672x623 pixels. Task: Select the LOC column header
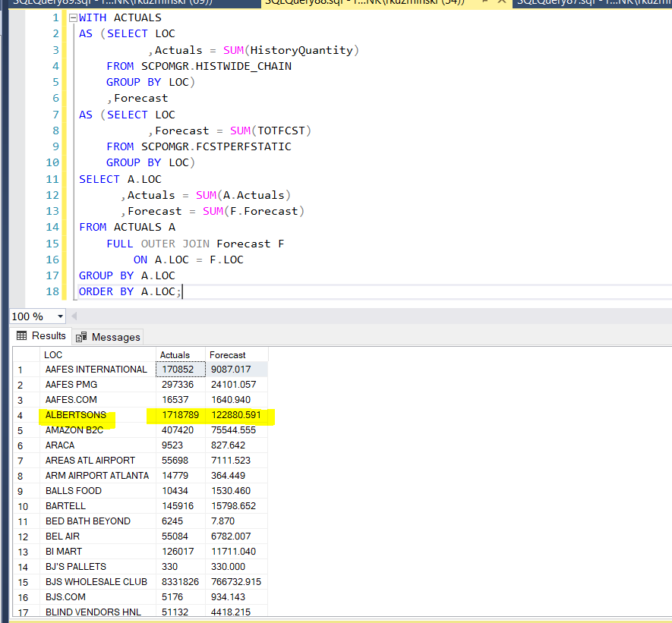97,354
